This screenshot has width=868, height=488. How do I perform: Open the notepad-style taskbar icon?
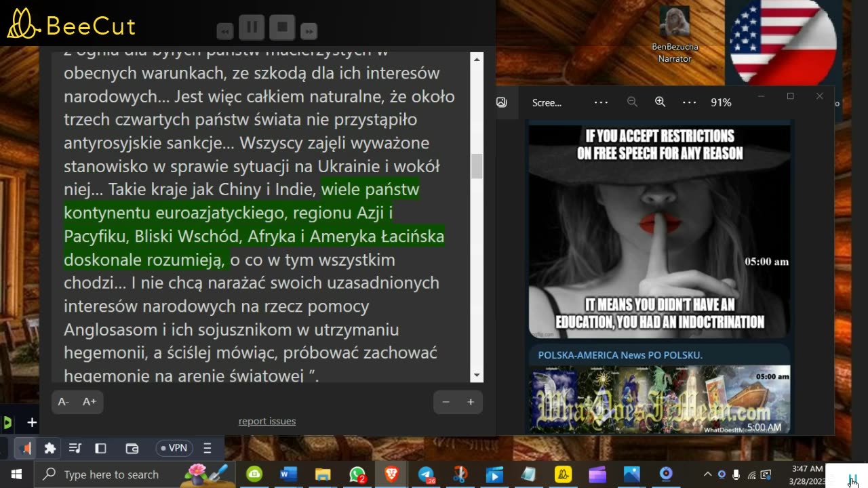point(529,474)
